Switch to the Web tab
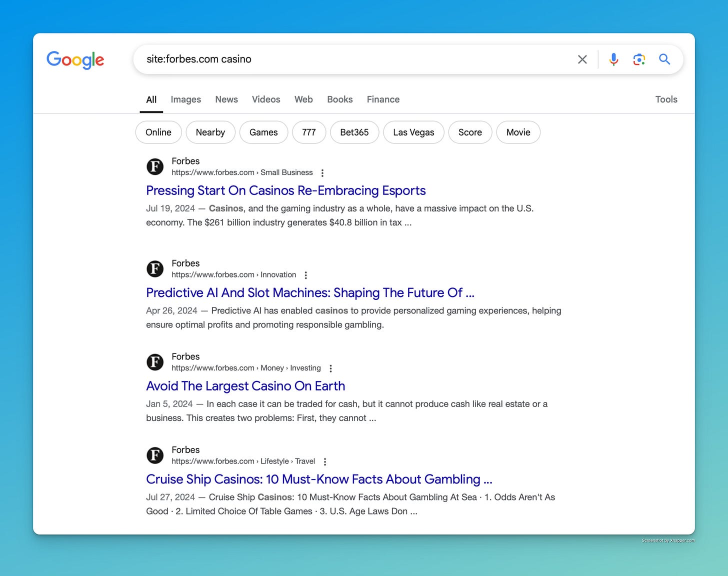This screenshot has height=576, width=728. point(303,99)
